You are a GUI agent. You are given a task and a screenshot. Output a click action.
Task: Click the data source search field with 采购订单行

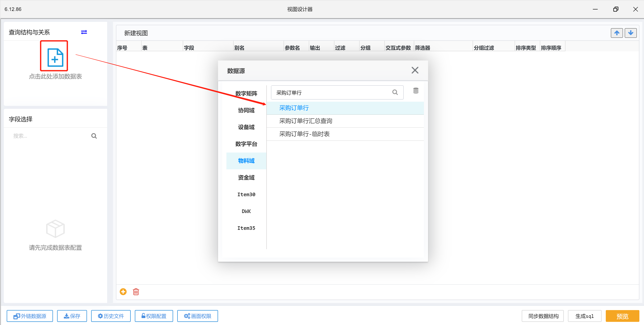tap(337, 92)
